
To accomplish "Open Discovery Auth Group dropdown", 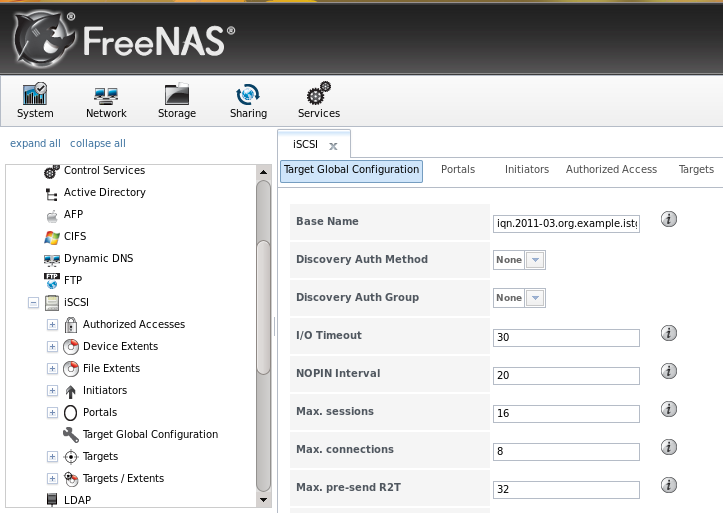I will (535, 298).
